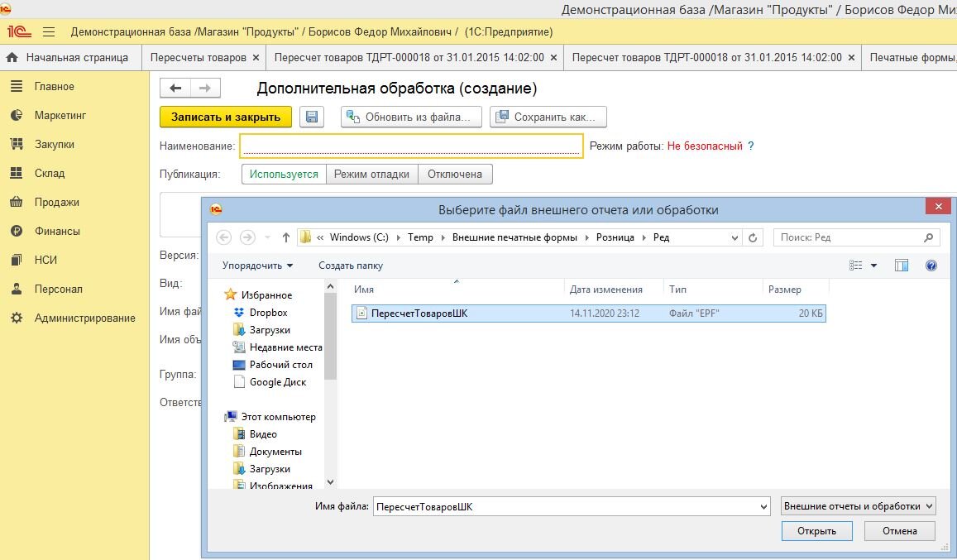Set publication to Отключена

pyautogui.click(x=455, y=174)
